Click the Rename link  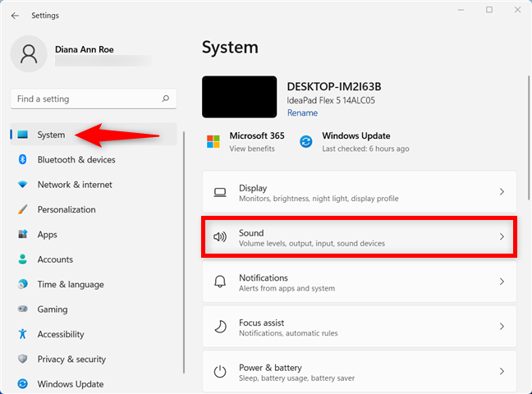coord(302,113)
